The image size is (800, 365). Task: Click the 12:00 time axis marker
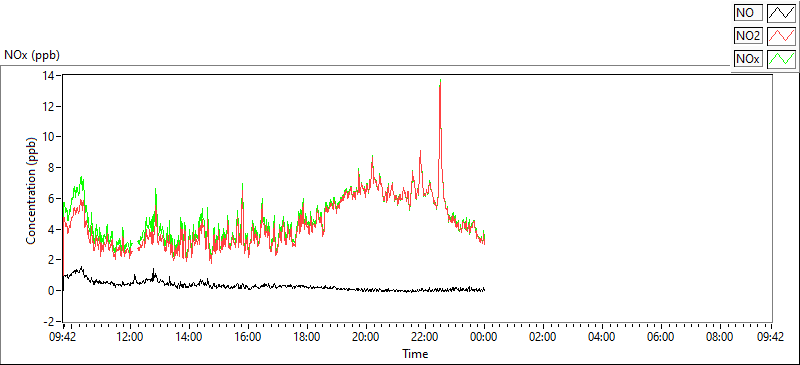pyautogui.click(x=130, y=337)
